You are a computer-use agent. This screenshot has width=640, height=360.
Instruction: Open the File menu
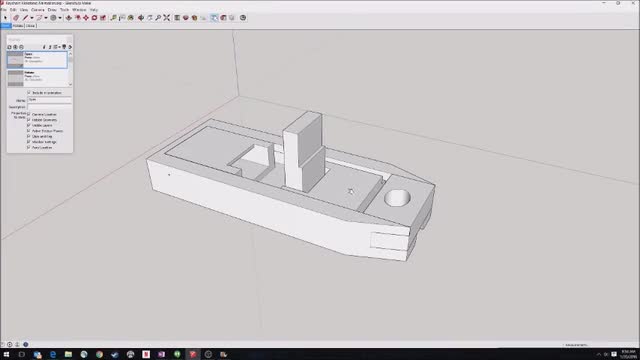coord(3,9)
